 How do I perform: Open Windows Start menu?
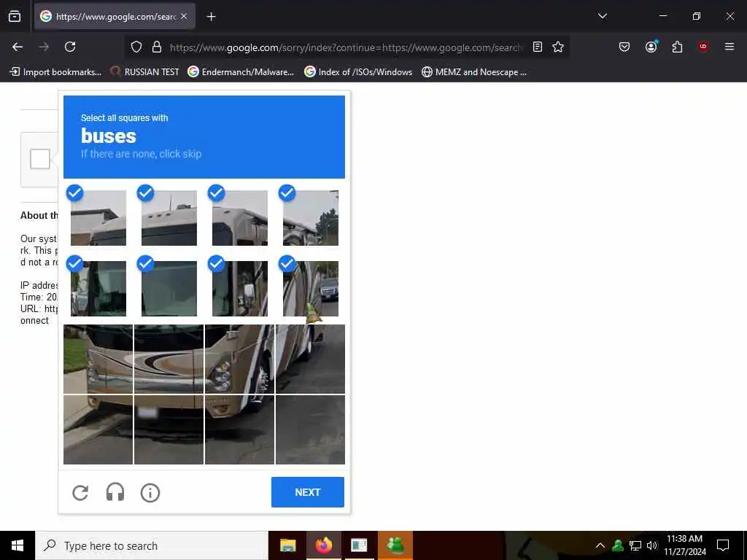tap(18, 545)
